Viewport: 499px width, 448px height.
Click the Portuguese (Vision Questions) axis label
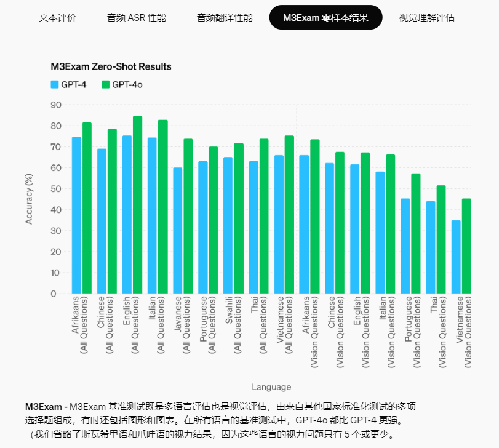pos(412,332)
